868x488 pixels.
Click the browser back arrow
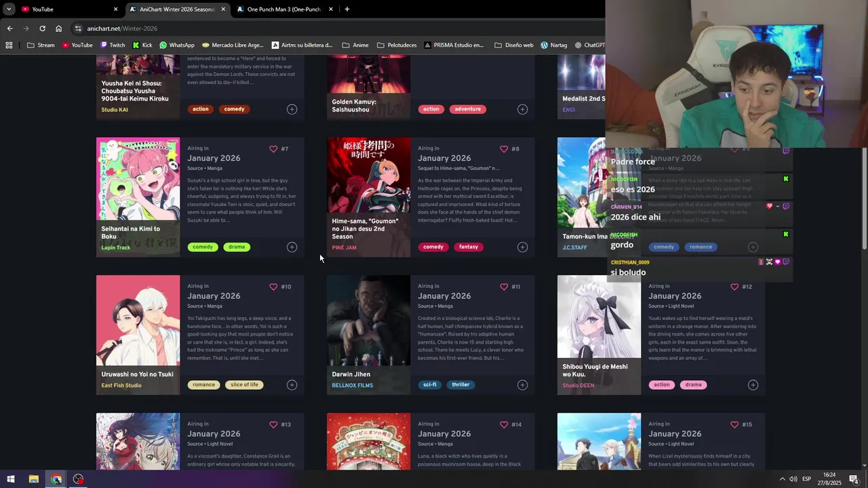tap(9, 28)
